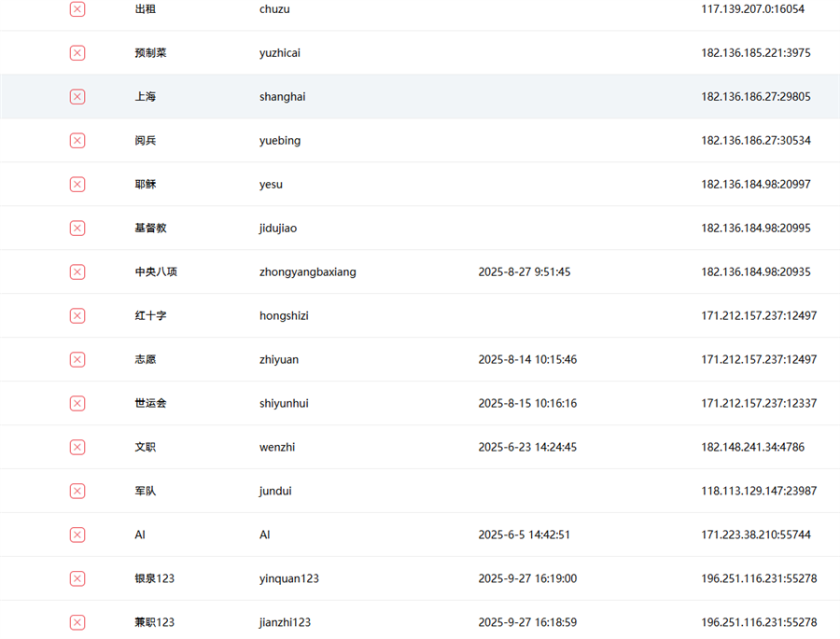Click the red X next to 银泉123
Viewport: 840px width, 639px height.
click(77, 579)
